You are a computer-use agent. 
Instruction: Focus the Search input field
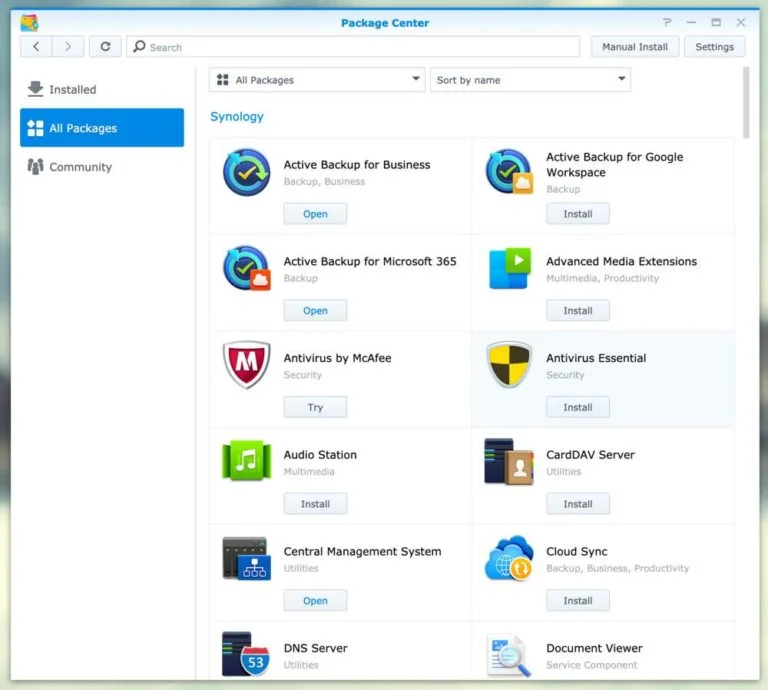coord(353,47)
